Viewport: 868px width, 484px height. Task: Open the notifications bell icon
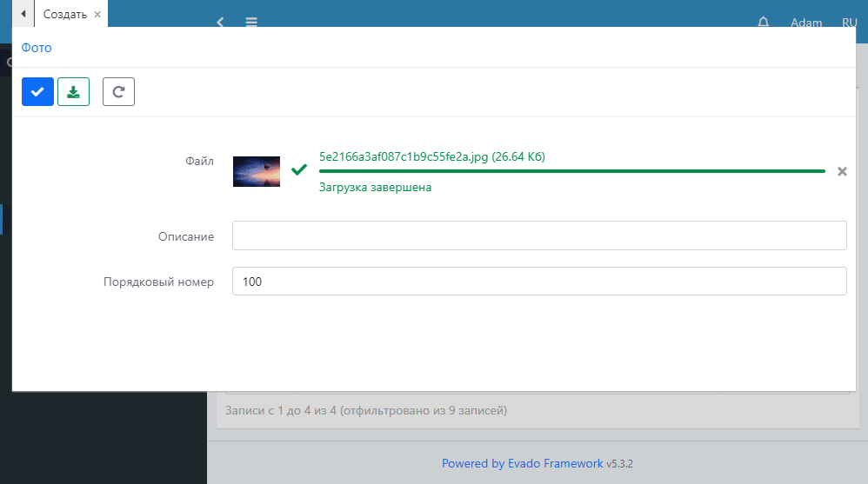[764, 22]
